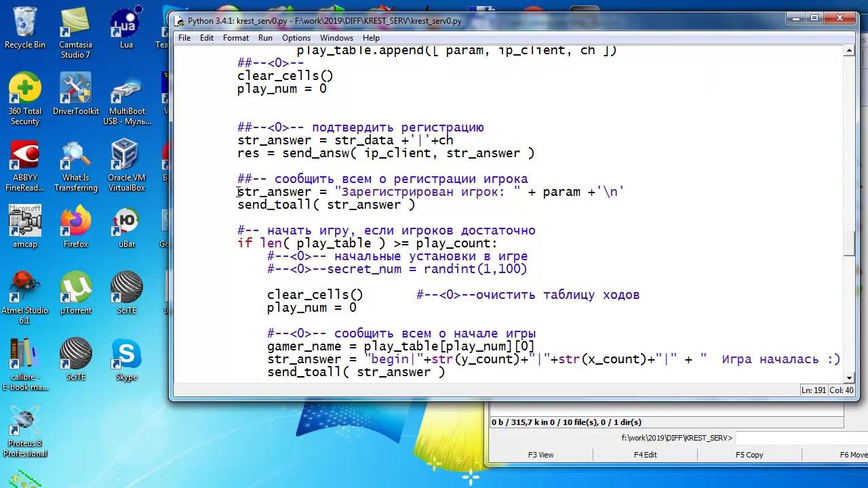
Task: Click the 'if len( play_table ) >= play_count:' line
Action: (x=367, y=243)
